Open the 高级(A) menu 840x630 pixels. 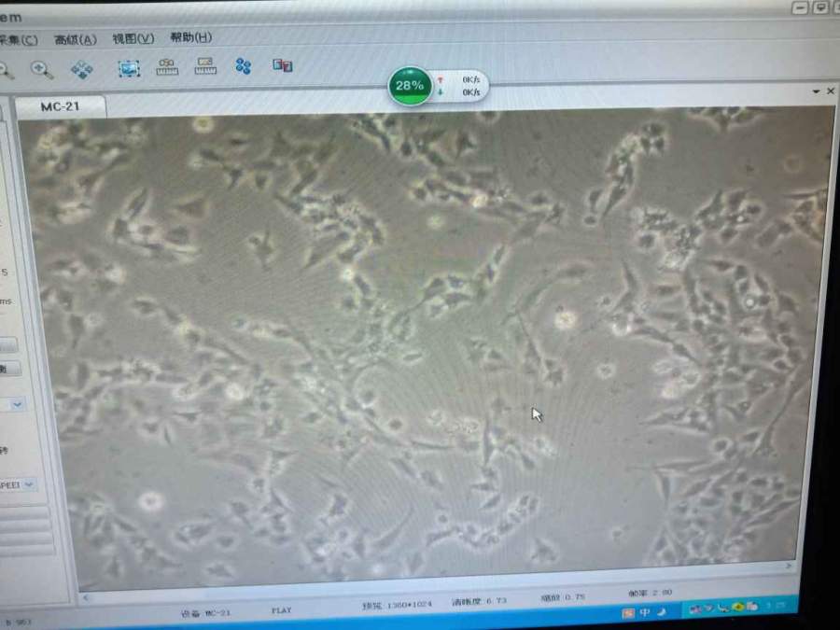[x=75, y=39]
